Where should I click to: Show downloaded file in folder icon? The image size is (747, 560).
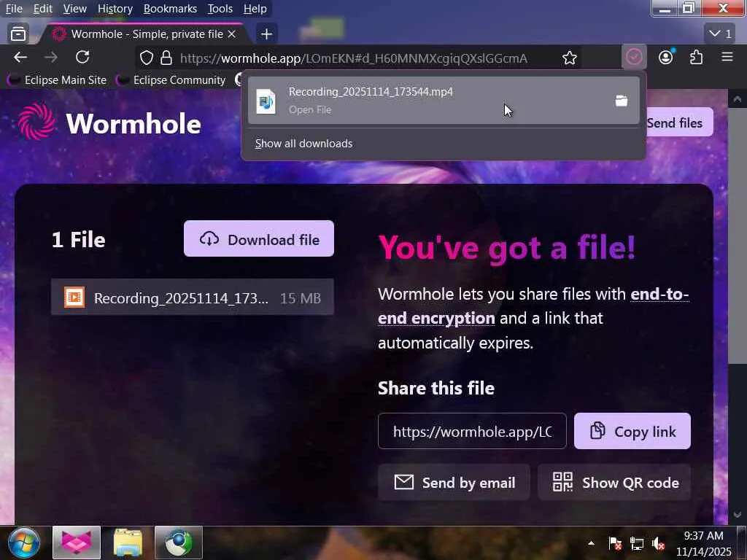coord(622,101)
